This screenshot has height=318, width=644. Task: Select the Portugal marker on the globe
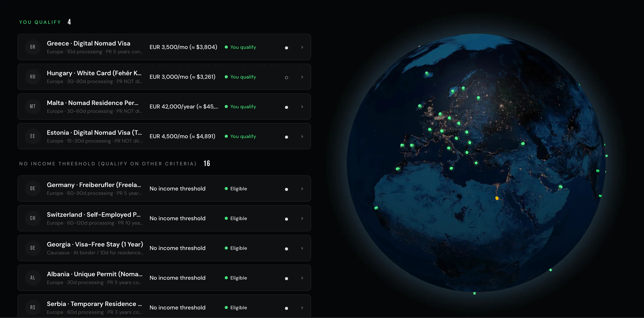(402, 145)
